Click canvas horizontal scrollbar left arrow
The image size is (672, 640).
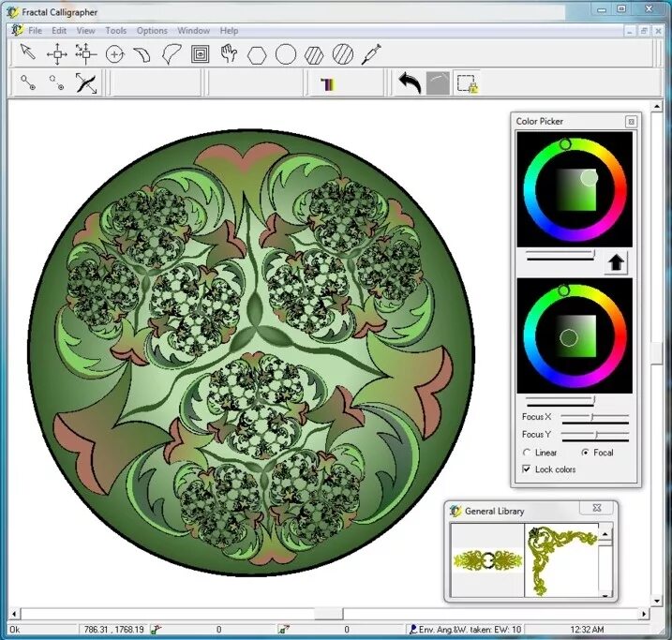14,614
